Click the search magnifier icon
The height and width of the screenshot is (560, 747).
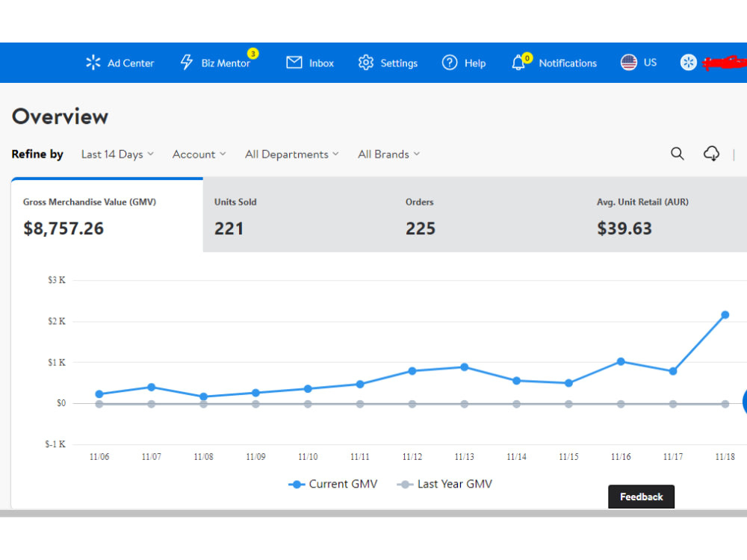point(677,153)
